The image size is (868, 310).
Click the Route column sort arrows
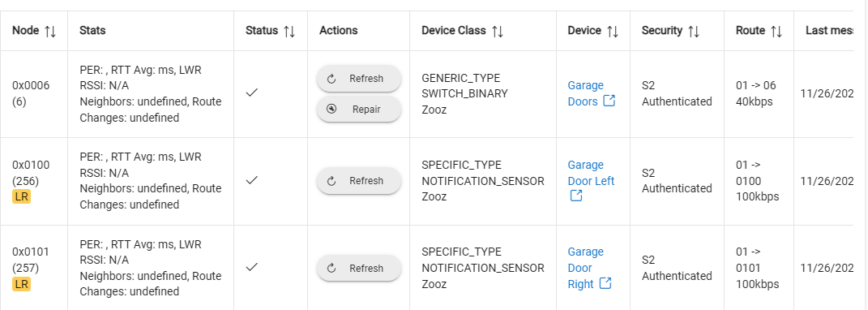776,31
